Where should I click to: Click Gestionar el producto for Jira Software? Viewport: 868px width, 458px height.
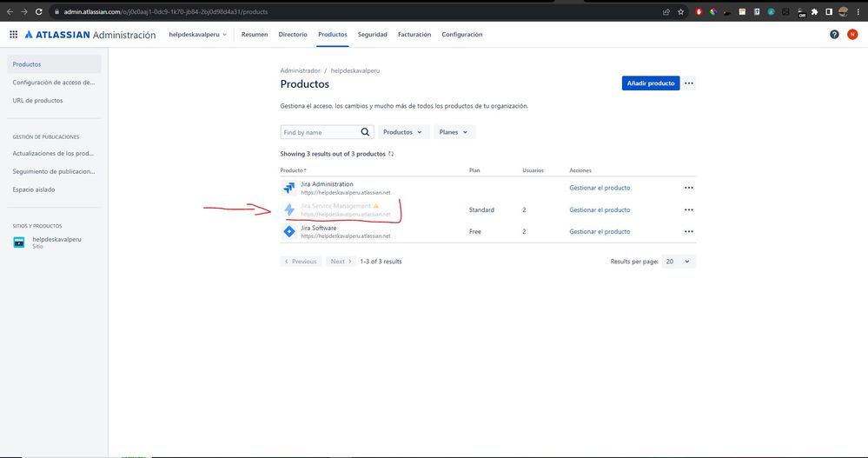[600, 231]
